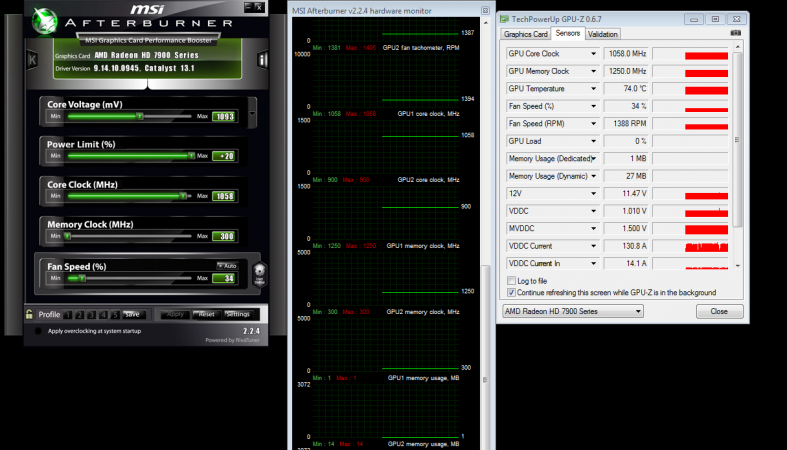Open the Fan Speed (%) sensor dropdown
The image size is (787, 450).
point(593,106)
